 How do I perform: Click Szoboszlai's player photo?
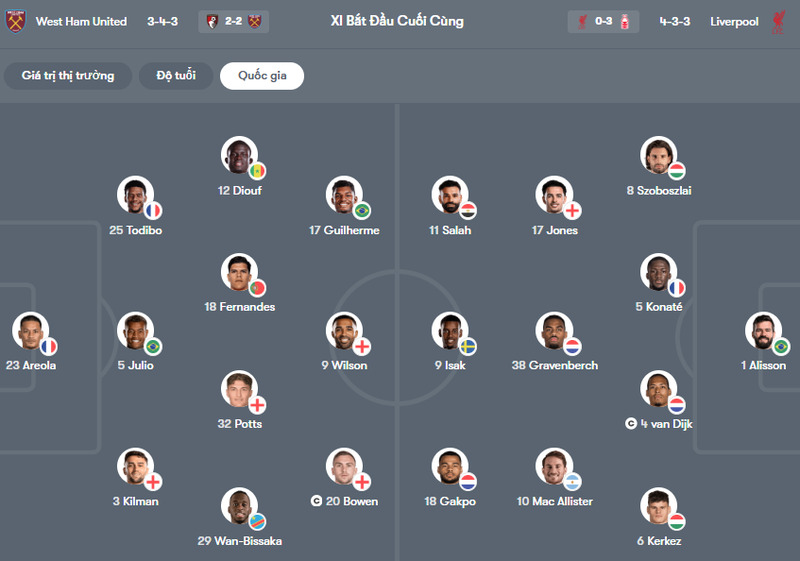click(x=659, y=155)
